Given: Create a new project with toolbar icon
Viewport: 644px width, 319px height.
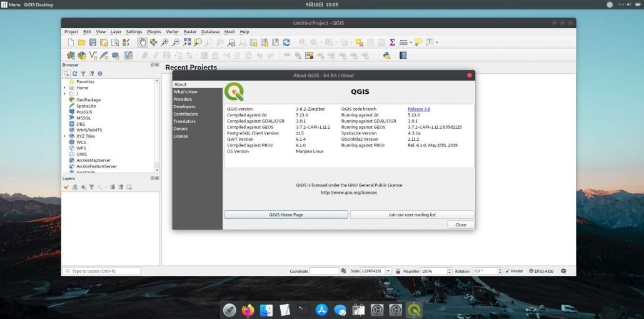Looking at the screenshot, I should 71,43.
